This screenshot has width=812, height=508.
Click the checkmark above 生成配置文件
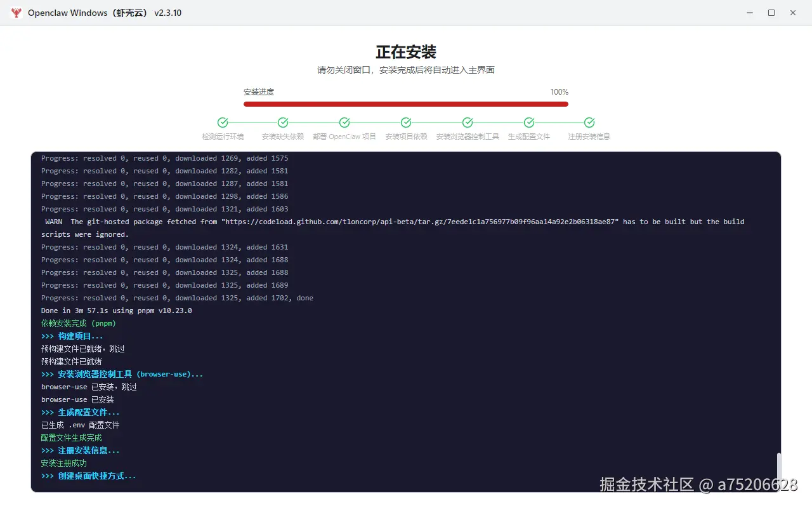(x=529, y=123)
